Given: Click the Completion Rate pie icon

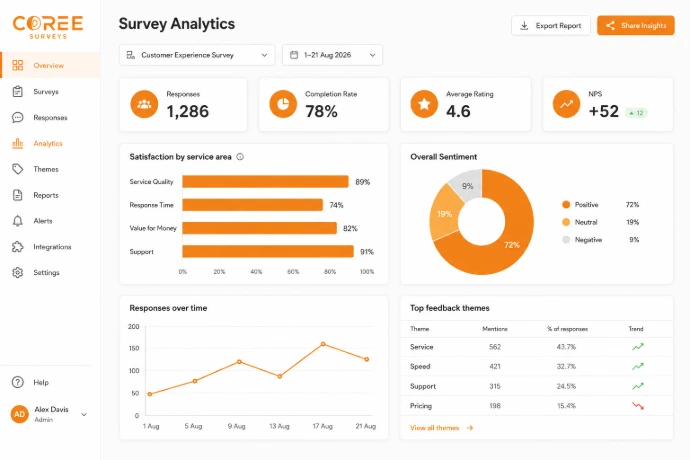Looking at the screenshot, I should click(283, 104).
